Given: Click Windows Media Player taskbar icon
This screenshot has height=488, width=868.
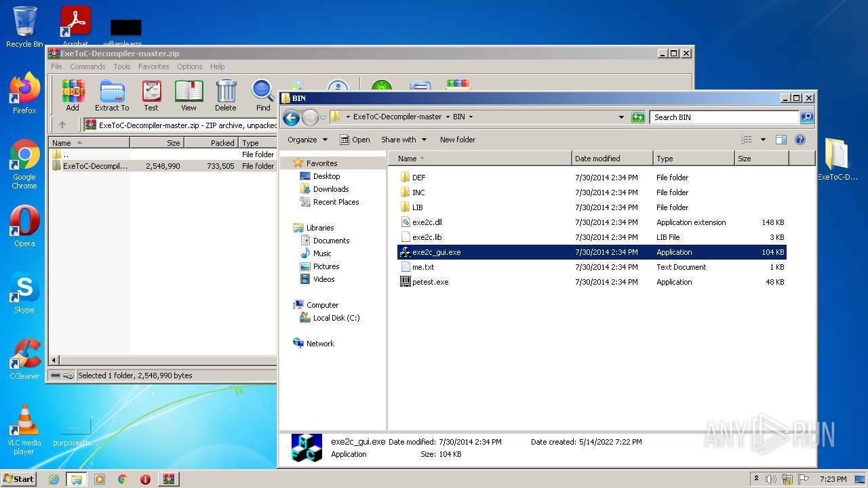Looking at the screenshot, I should pos(100,479).
